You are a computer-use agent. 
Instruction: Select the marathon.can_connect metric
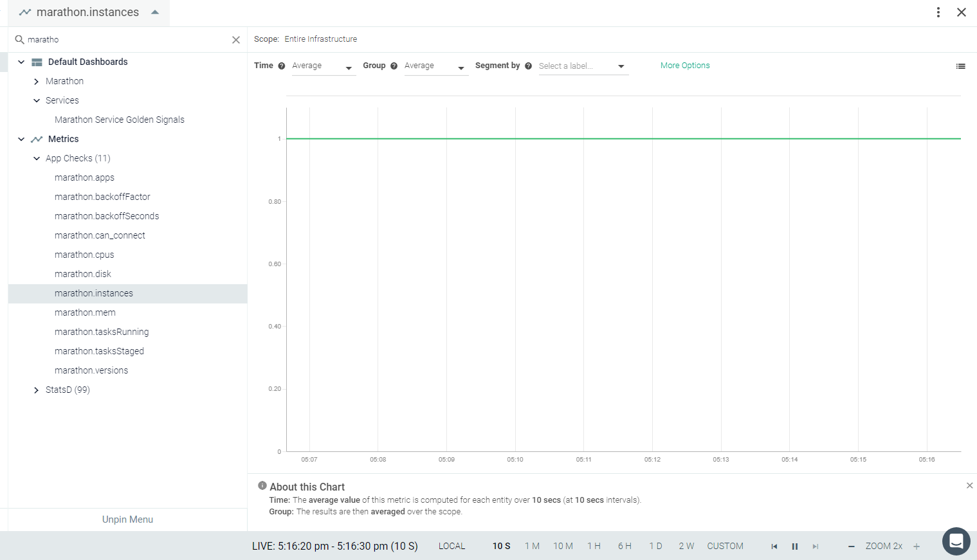pyautogui.click(x=100, y=235)
